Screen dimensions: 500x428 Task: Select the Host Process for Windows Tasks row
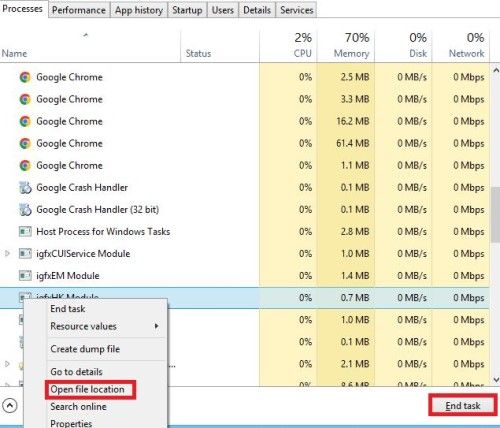click(x=245, y=232)
